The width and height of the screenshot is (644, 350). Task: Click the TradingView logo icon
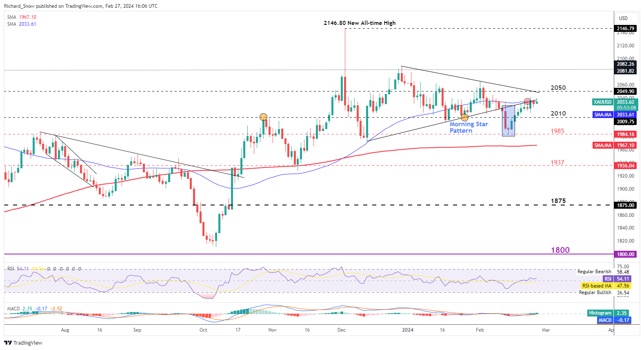tap(8, 343)
